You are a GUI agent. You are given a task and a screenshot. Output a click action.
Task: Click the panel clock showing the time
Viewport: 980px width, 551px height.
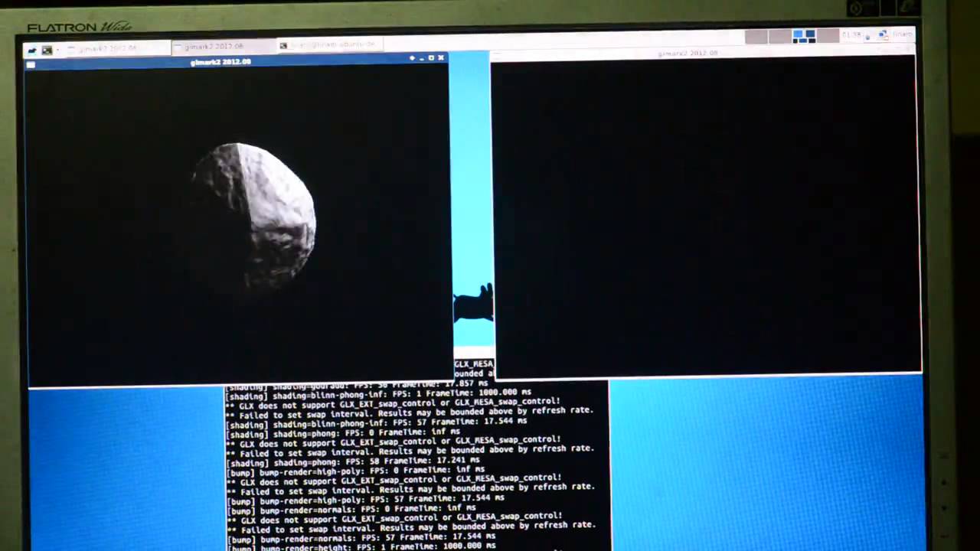[851, 35]
